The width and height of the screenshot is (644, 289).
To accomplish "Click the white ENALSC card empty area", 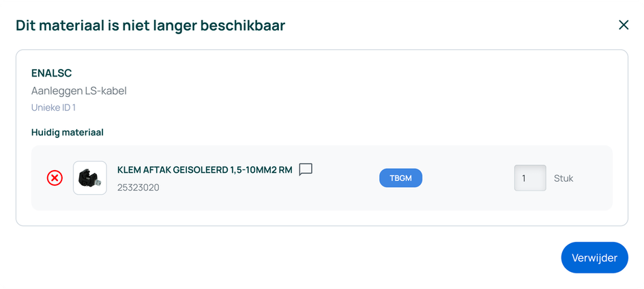I will (x=370, y=94).
